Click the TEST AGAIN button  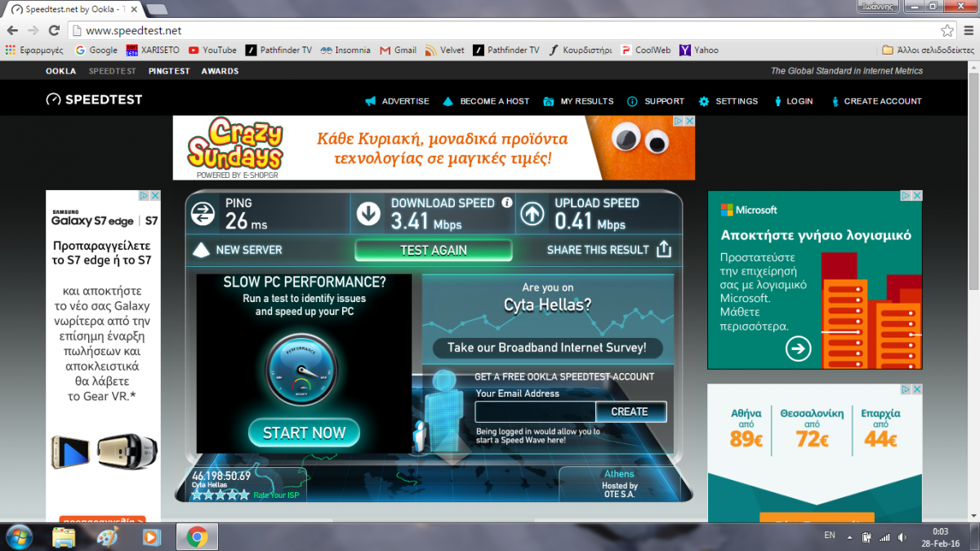434,251
